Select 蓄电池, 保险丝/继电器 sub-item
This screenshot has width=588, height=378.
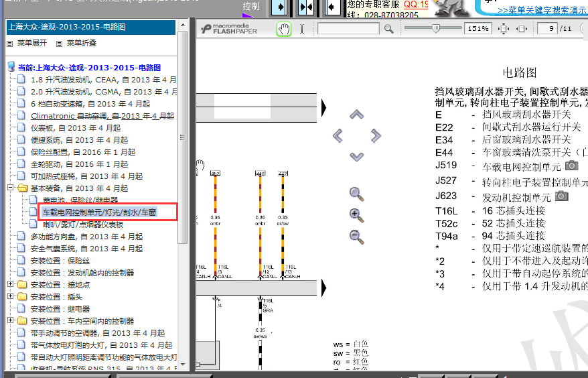(80, 200)
